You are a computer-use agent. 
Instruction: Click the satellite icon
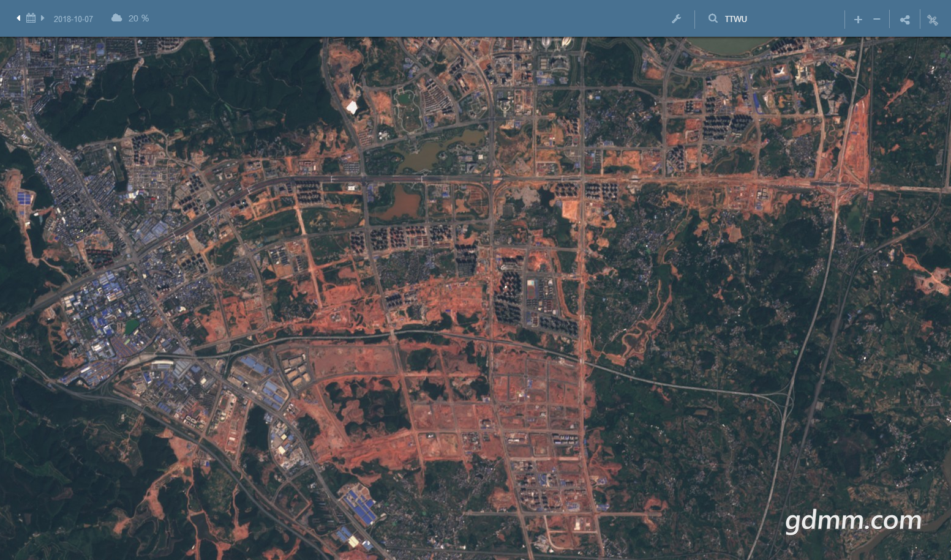pos(933,20)
